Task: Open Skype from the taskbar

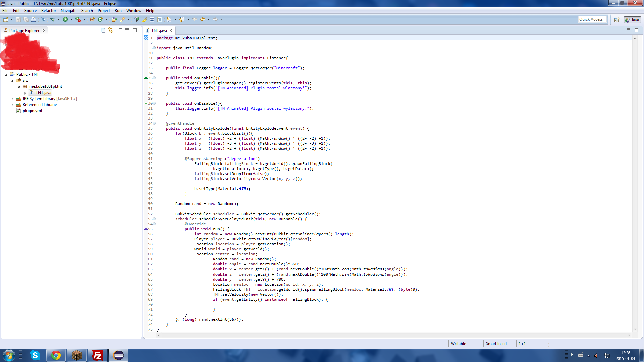Action: tap(35, 355)
